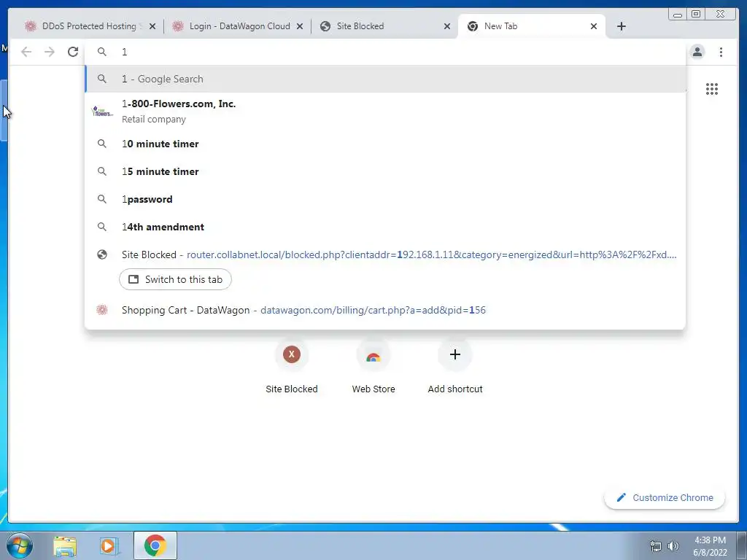
Task: Go back with the back arrow
Action: point(26,52)
